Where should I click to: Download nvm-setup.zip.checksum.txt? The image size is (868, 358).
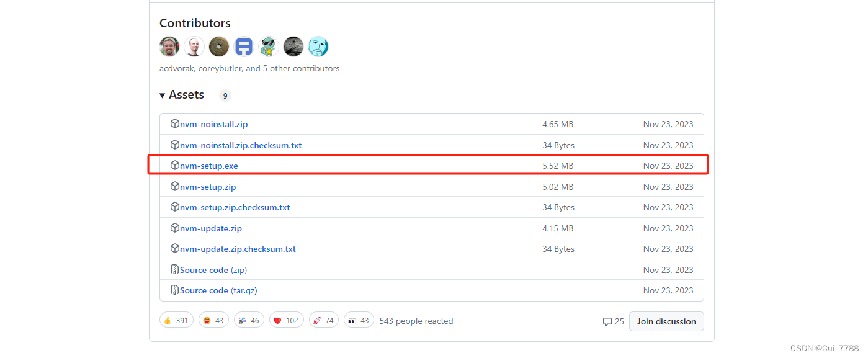tap(235, 207)
